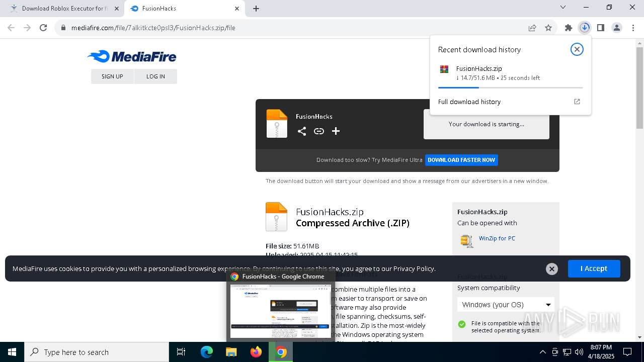Click 'Your download is starting...' button
This screenshot has height=362, width=644.
click(x=487, y=124)
